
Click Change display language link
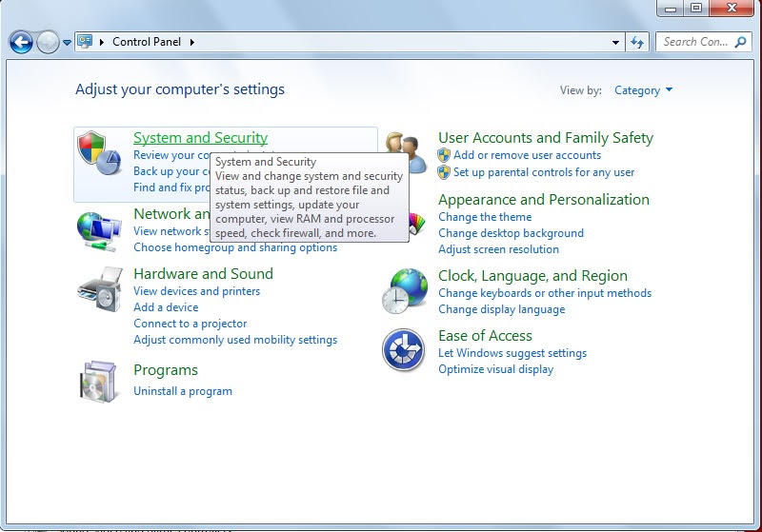[x=501, y=309]
